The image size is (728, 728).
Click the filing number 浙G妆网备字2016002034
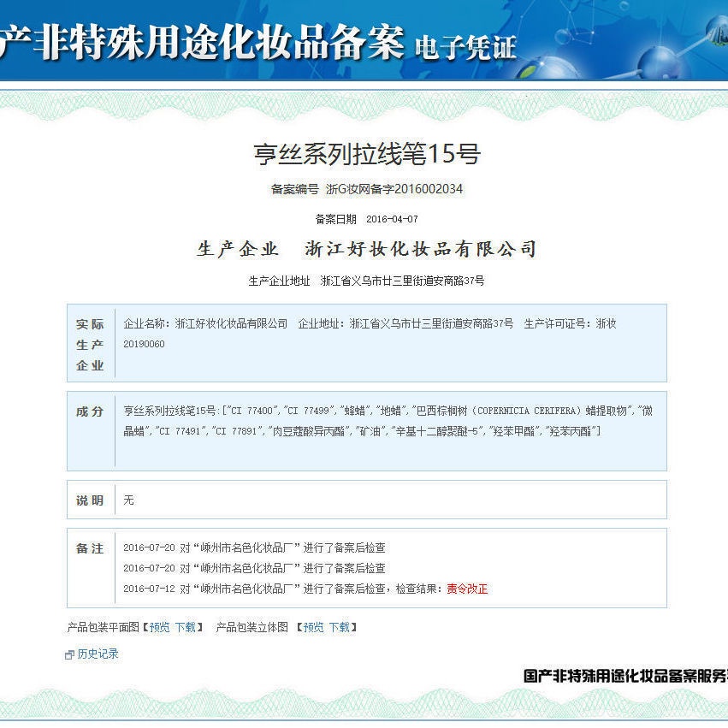pos(394,189)
